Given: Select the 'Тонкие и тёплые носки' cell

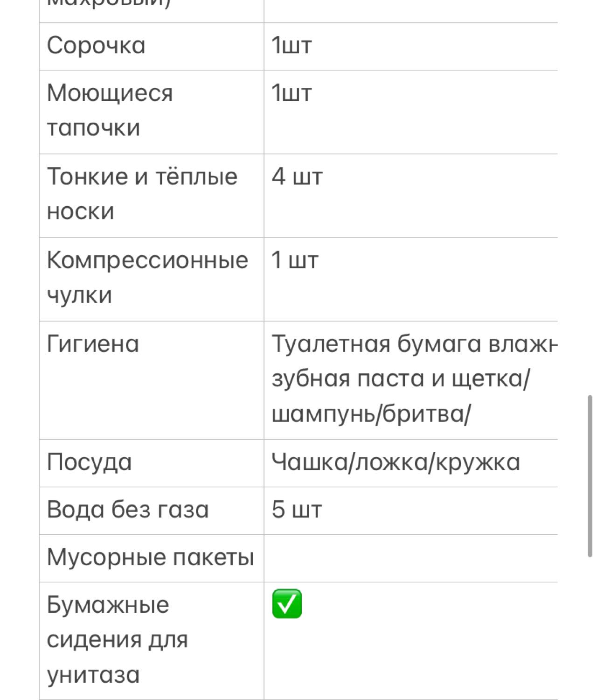Looking at the screenshot, I should (152, 196).
